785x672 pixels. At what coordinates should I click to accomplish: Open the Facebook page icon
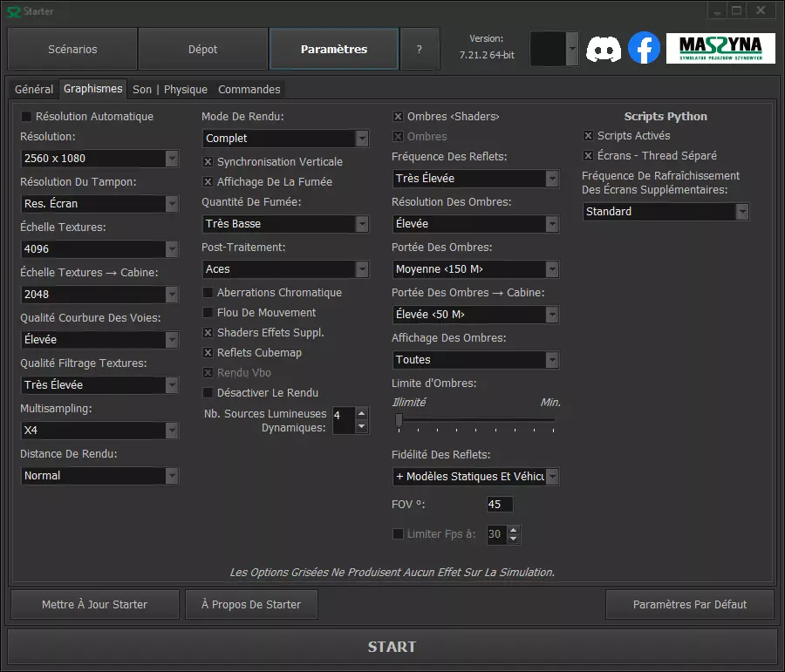644,48
